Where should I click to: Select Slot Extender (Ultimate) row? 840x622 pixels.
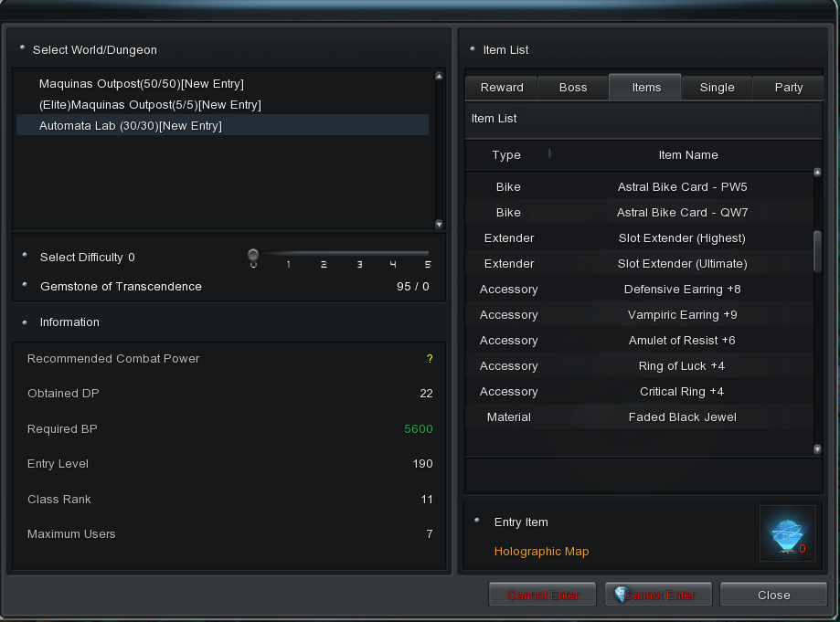pos(682,264)
